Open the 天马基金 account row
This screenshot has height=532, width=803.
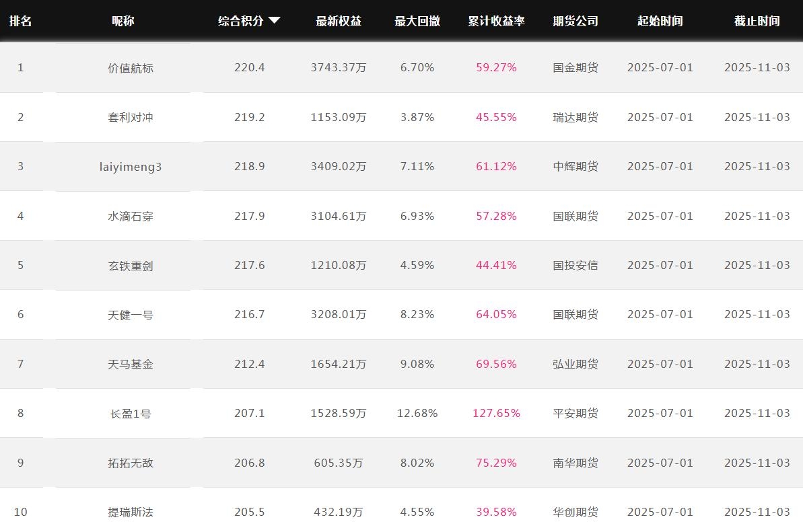click(131, 364)
